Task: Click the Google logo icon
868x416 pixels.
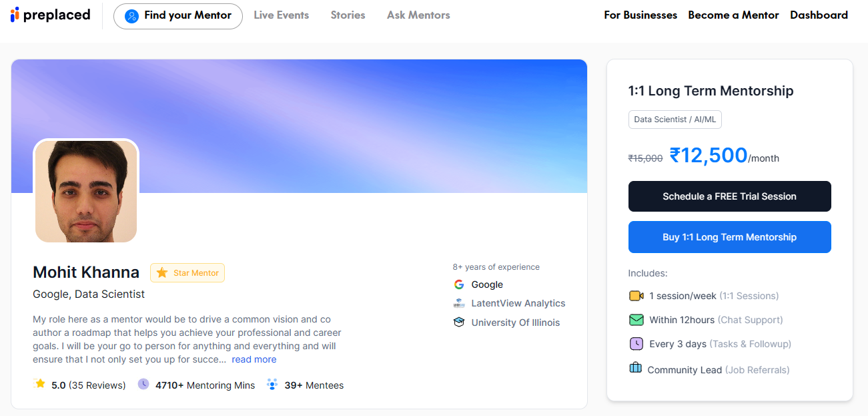Action: point(459,284)
